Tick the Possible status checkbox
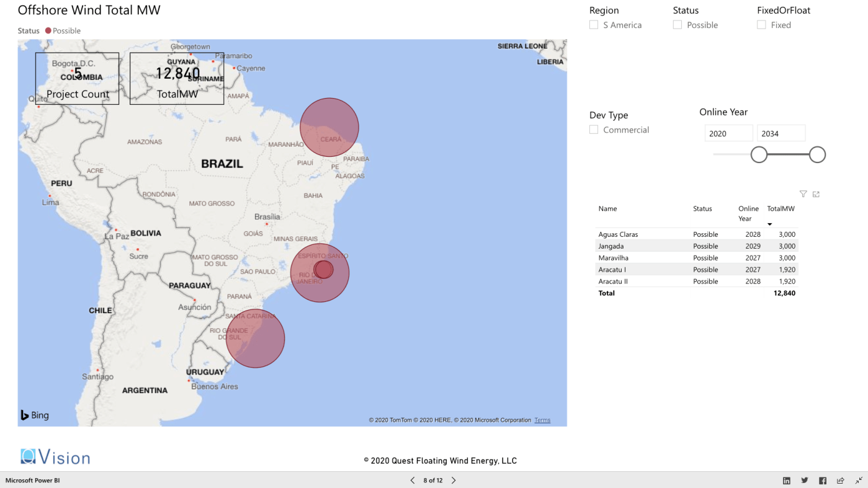 (678, 25)
